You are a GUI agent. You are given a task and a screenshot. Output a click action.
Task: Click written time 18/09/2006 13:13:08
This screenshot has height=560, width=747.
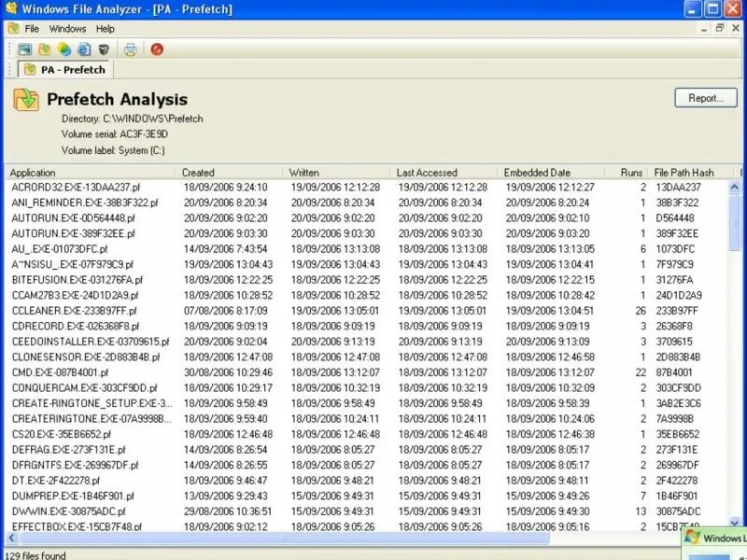click(335, 249)
